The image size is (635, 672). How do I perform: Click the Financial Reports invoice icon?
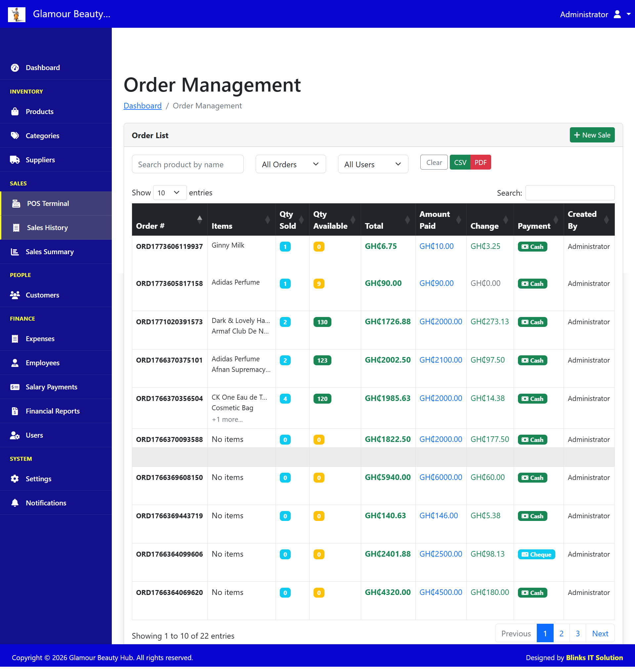click(15, 411)
